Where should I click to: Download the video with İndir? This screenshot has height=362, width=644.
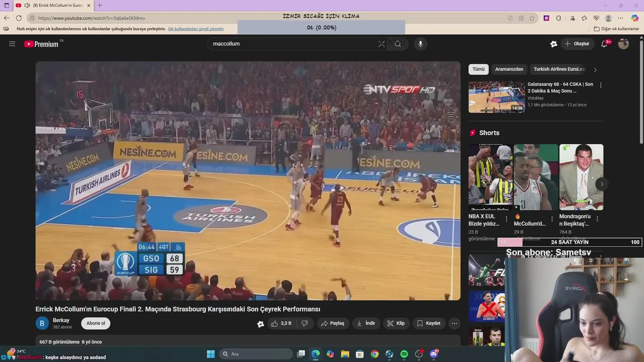(366, 323)
